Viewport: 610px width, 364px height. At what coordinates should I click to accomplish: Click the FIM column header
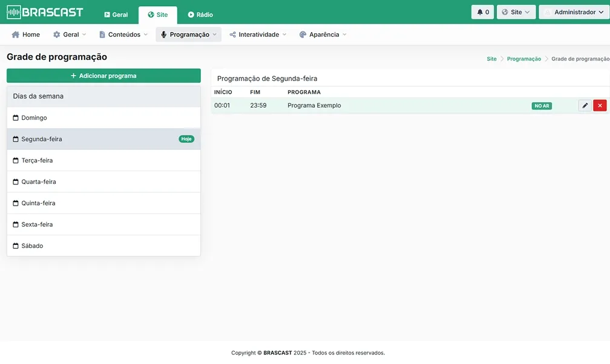[255, 92]
